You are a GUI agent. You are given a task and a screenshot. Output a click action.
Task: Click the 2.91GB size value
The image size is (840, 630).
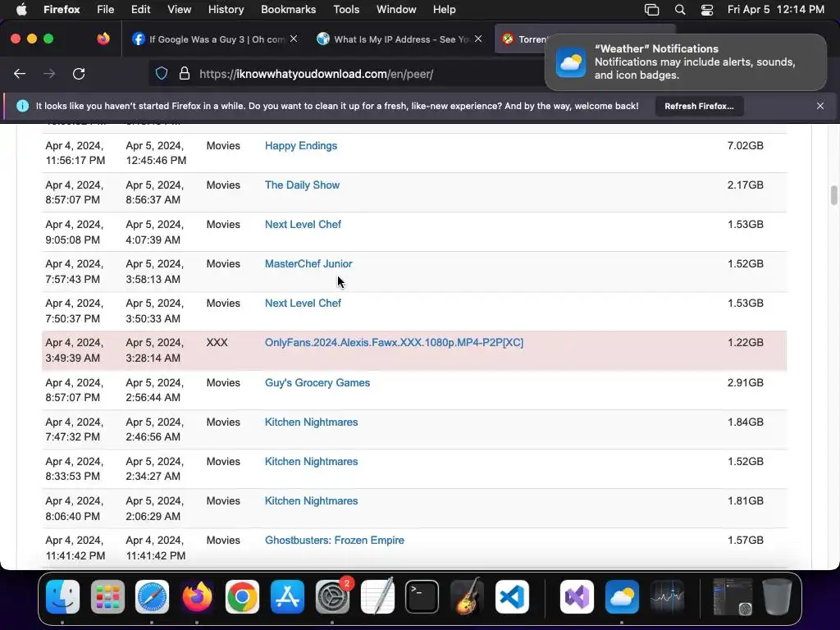(x=745, y=382)
